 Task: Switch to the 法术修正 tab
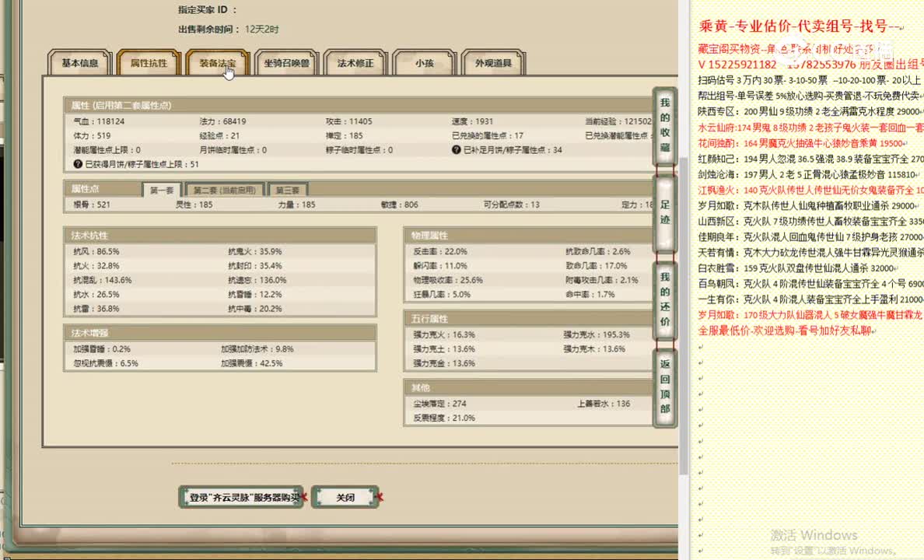(355, 62)
